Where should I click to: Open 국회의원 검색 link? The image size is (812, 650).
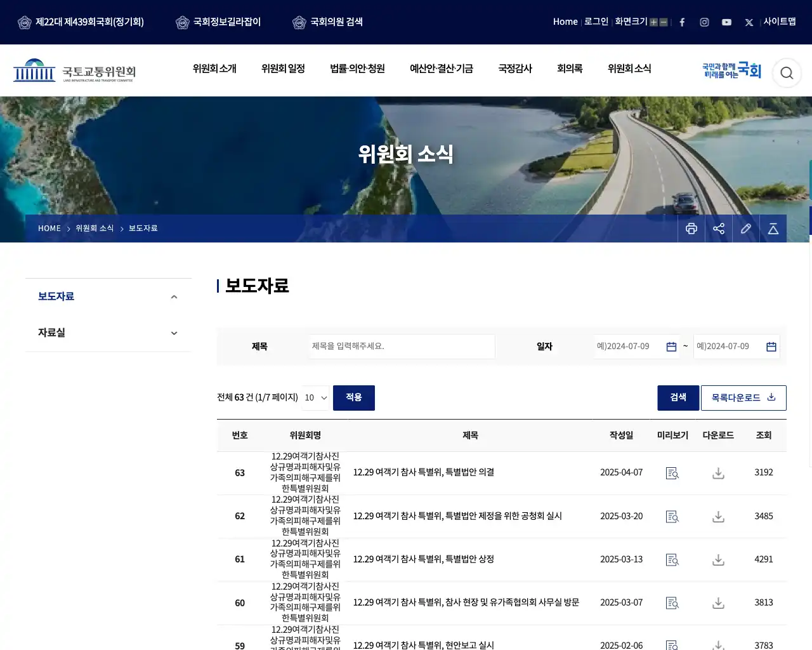point(328,22)
